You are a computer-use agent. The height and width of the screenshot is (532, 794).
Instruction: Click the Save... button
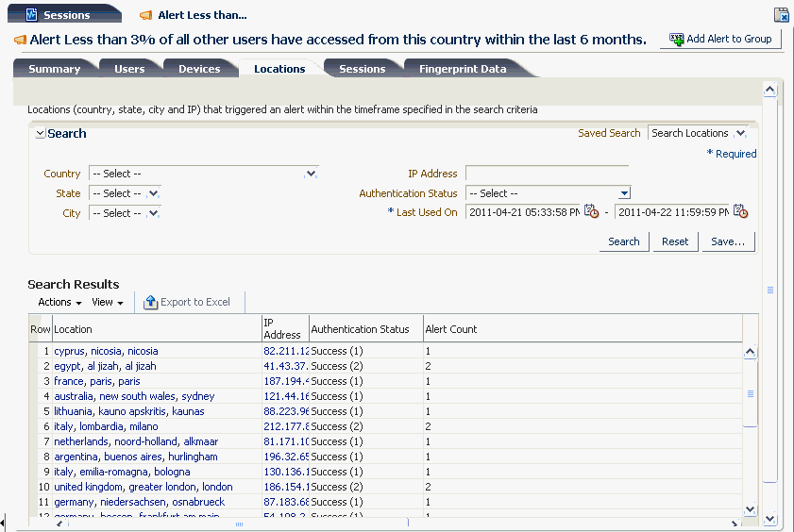pyautogui.click(x=728, y=241)
